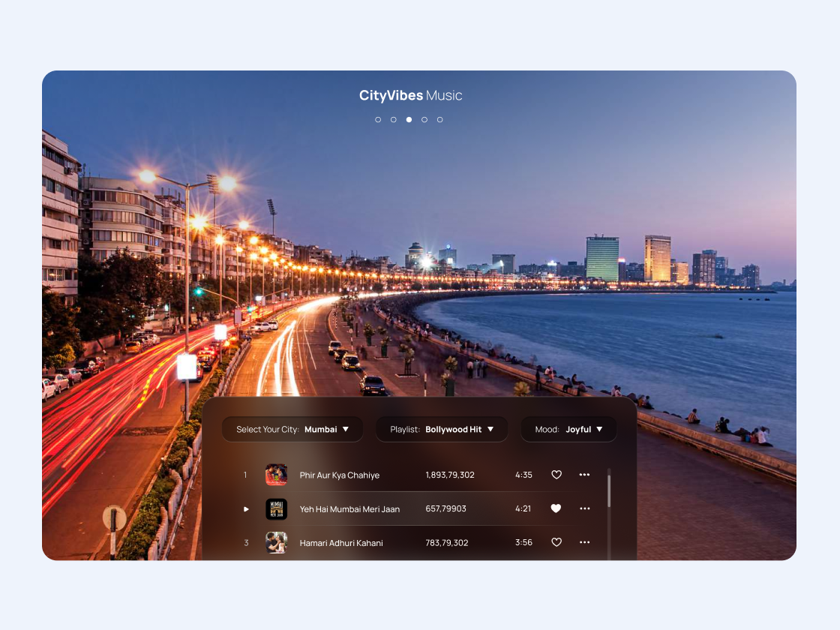The width and height of the screenshot is (840, 630).
Task: Like the song Phir Aur Kya Chahiye
Action: [x=556, y=475]
